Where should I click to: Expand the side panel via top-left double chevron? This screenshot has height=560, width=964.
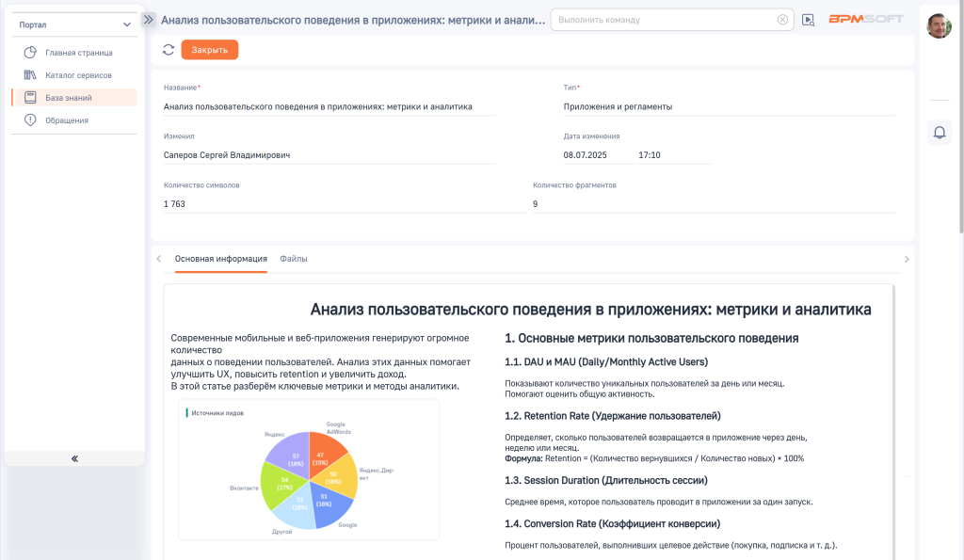tap(148, 17)
